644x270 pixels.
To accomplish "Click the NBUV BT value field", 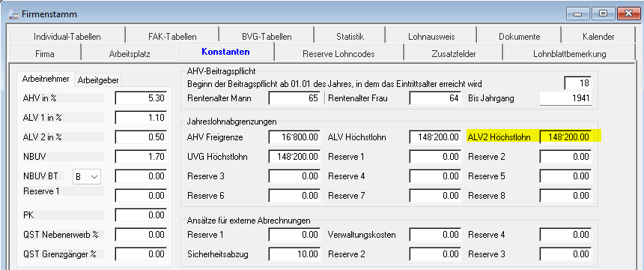I will [141, 176].
